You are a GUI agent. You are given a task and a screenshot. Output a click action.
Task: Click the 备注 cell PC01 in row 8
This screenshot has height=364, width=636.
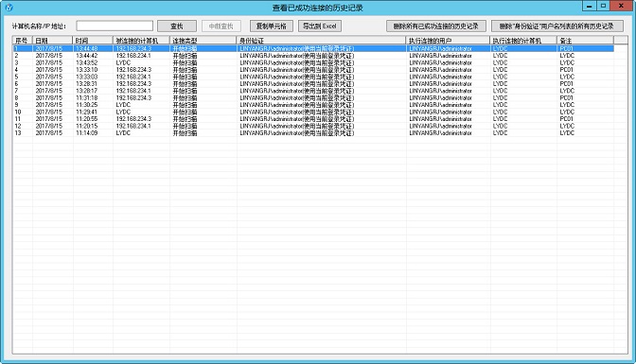click(x=567, y=97)
